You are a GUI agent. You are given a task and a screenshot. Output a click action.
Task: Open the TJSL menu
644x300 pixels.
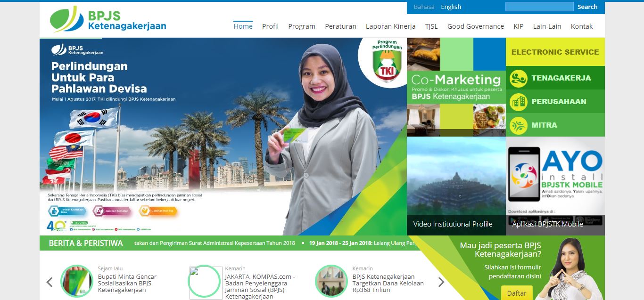(431, 26)
